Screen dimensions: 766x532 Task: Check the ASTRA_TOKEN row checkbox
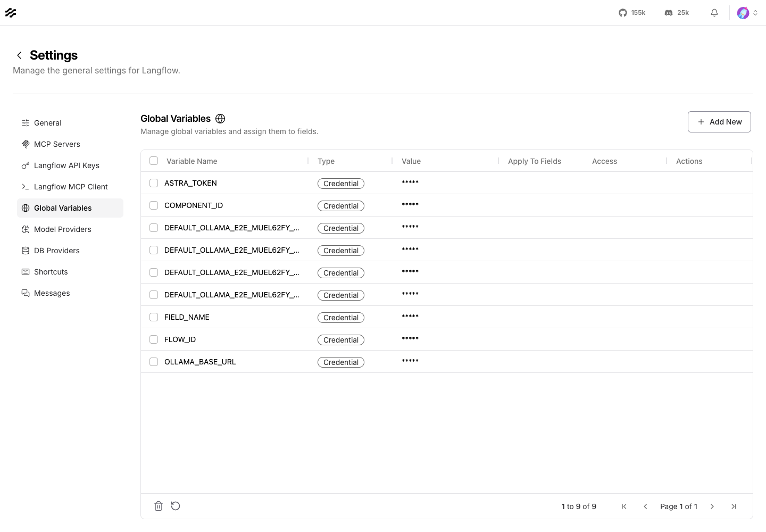tap(154, 183)
